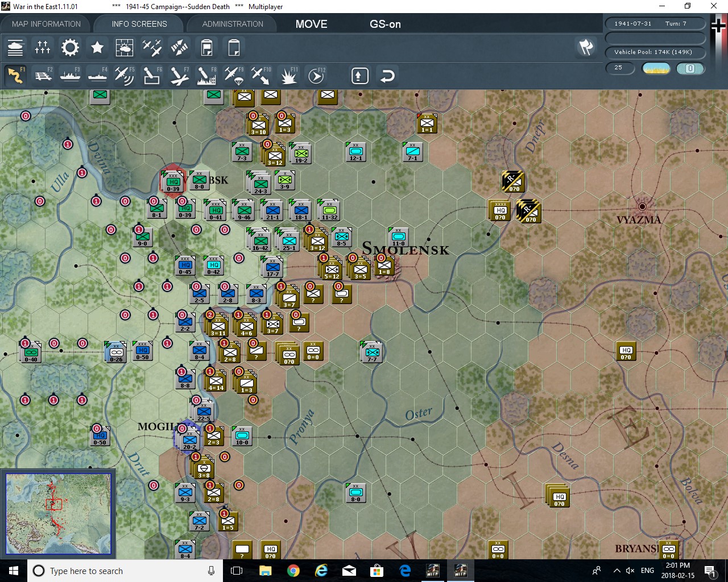Select the blue 21-1 infantry counter
The width and height of the screenshot is (728, 582).
272,210
